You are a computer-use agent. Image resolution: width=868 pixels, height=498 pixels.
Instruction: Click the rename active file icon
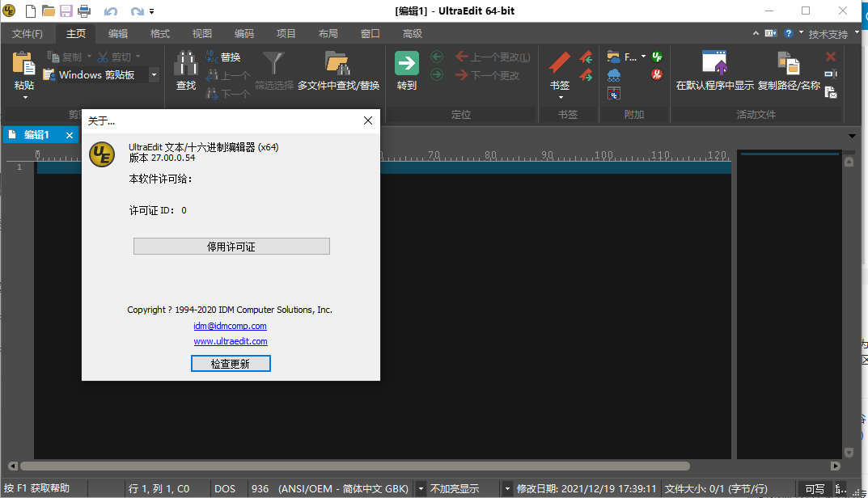click(x=830, y=74)
